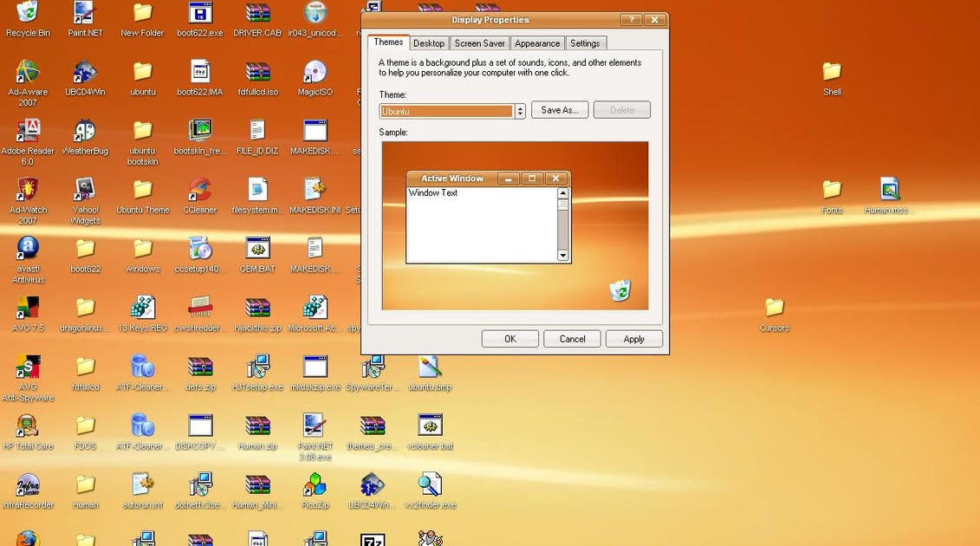The width and height of the screenshot is (980, 546).
Task: Click the Theme combo box arrow
Action: 520,111
